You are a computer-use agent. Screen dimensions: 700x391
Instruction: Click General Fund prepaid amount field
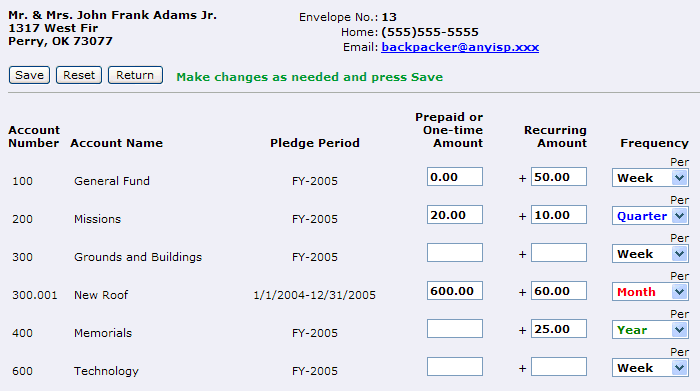[454, 177]
